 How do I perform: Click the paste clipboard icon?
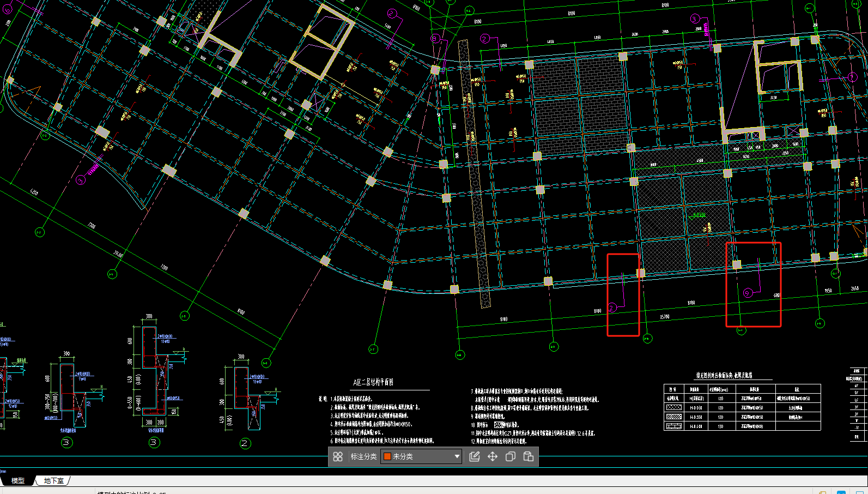[529, 456]
